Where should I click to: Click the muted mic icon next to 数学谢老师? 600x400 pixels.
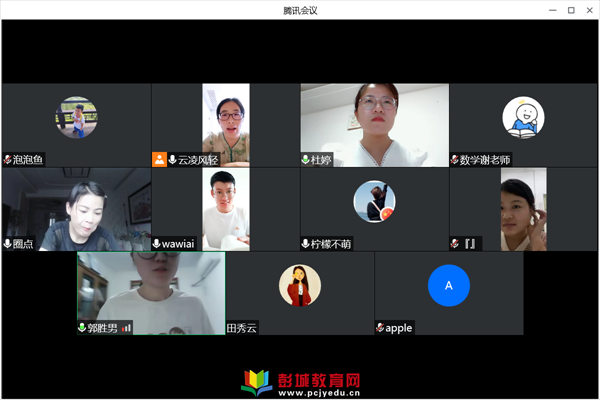455,160
